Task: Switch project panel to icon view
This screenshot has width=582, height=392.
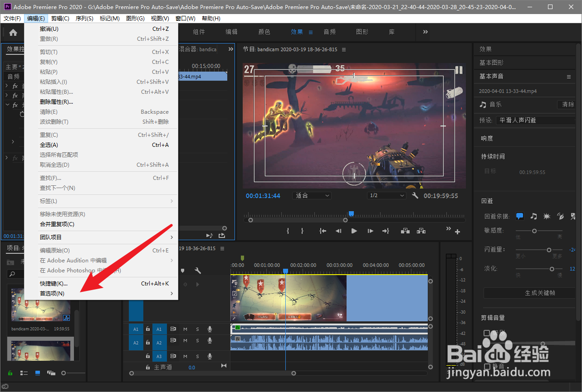Action: (x=38, y=373)
